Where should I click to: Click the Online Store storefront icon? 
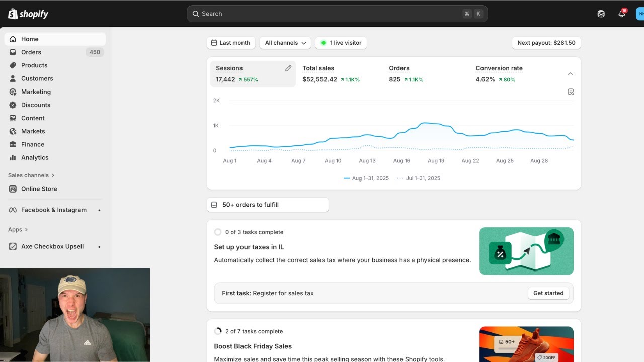(13, 189)
